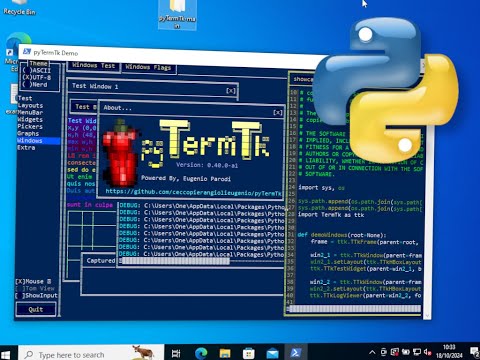The width and height of the screenshot is (480, 360).
Task: Select Layouts in the sidebar list
Action: click(x=30, y=105)
